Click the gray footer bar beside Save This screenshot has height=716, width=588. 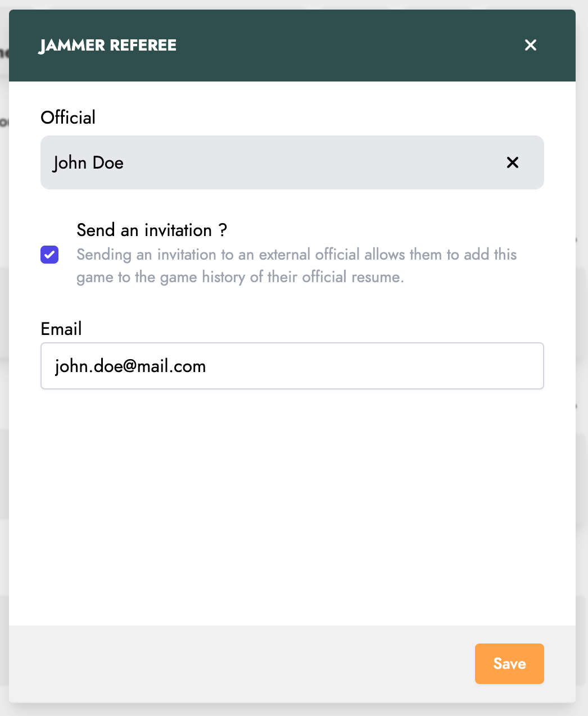pos(242,664)
